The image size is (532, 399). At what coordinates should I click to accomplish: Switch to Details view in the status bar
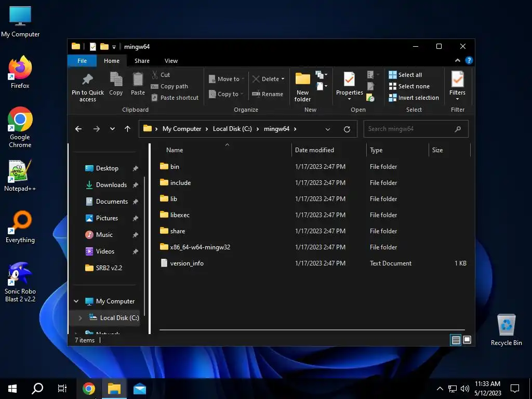tap(456, 340)
